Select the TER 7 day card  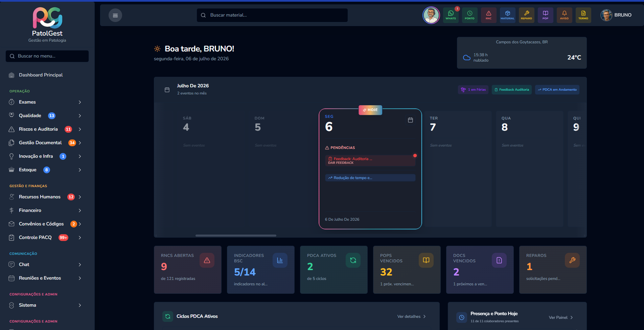(x=458, y=169)
